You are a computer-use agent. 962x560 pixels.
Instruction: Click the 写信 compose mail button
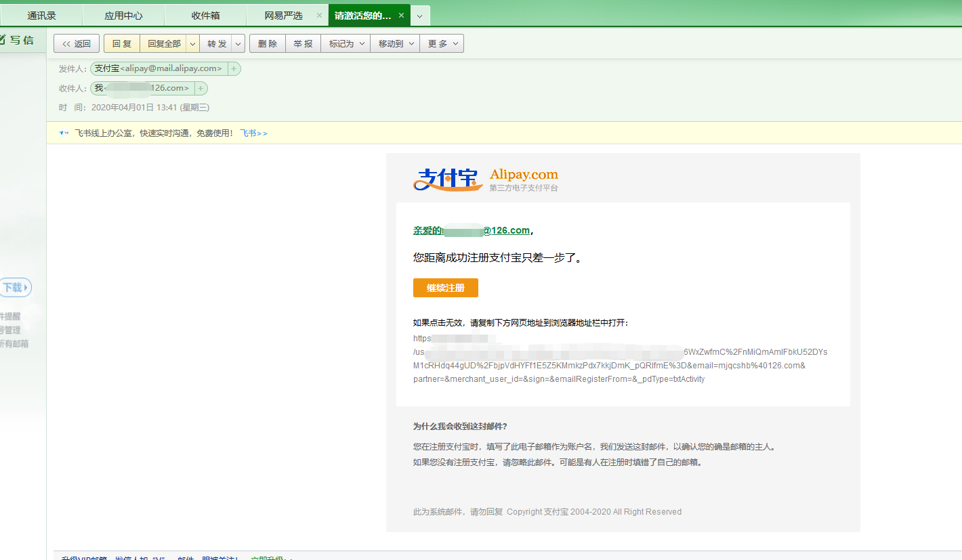pyautogui.click(x=18, y=40)
